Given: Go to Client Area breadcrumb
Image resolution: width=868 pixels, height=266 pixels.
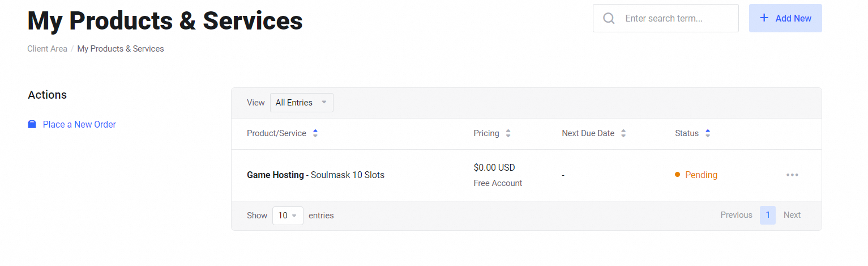Looking at the screenshot, I should pyautogui.click(x=47, y=49).
